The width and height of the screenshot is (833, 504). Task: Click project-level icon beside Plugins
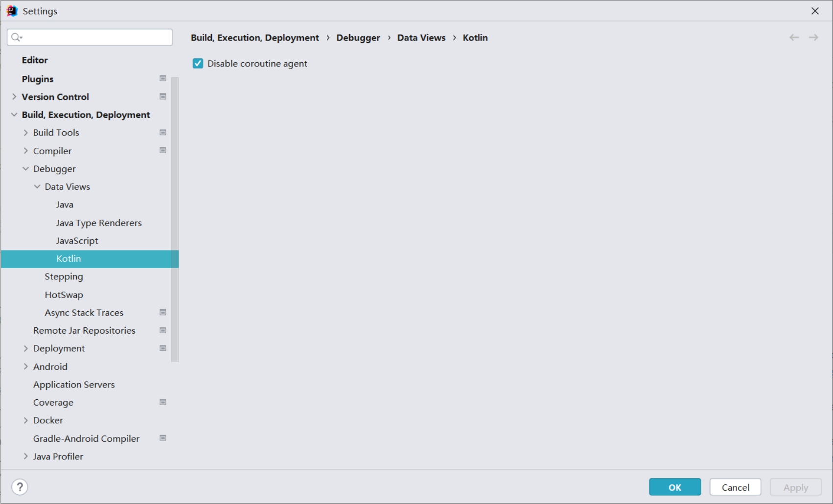point(163,78)
